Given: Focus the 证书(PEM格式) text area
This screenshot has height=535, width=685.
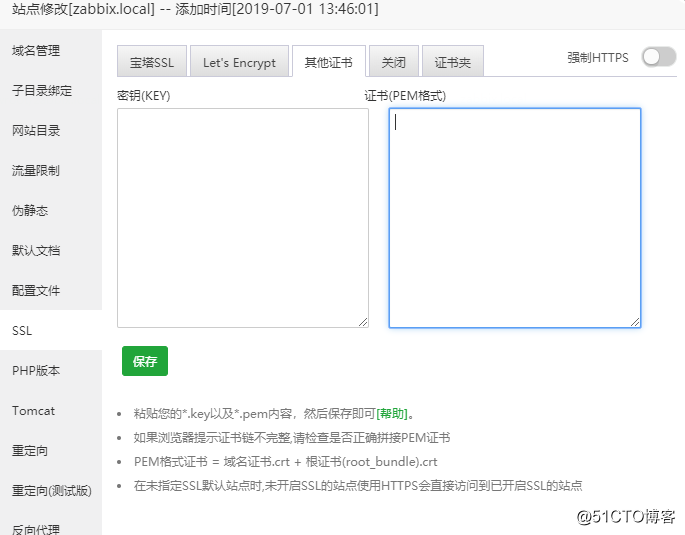Looking at the screenshot, I should [515, 218].
